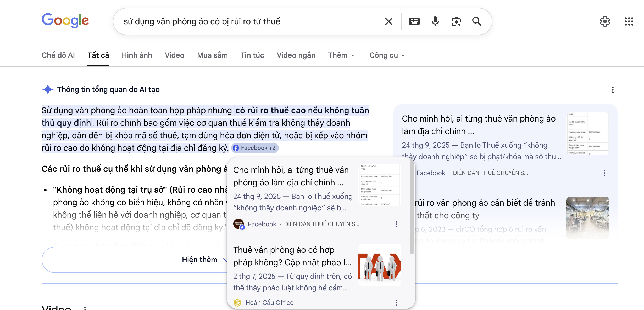The image size is (644, 310).
Task: Switch to Video ngắn tab
Action: [296, 55]
